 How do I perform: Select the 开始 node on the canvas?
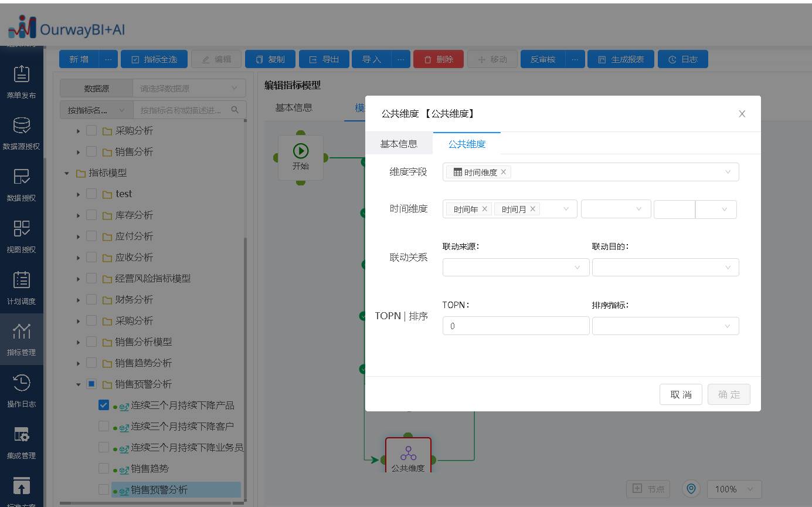[301, 158]
